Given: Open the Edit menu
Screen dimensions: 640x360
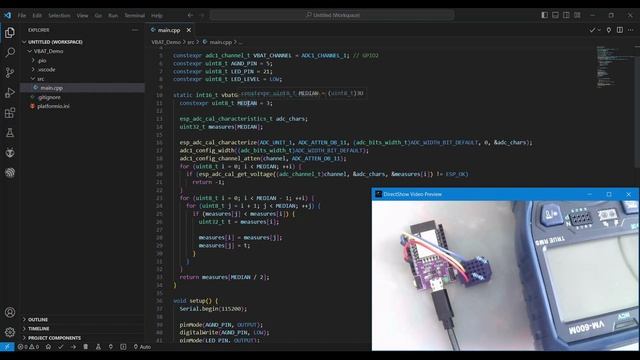Looking at the screenshot, I should 37,15.
